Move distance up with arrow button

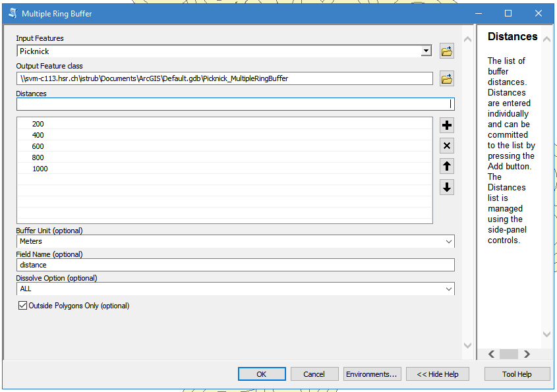447,167
